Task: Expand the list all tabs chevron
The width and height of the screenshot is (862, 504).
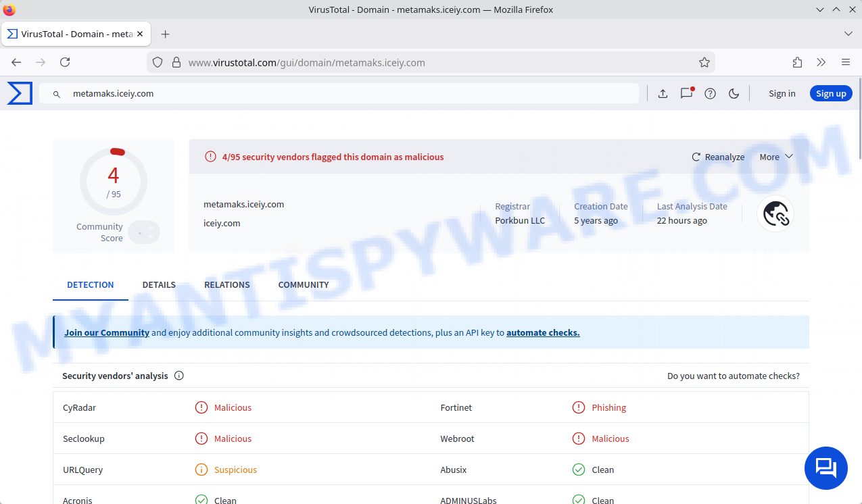Action: click(848, 34)
